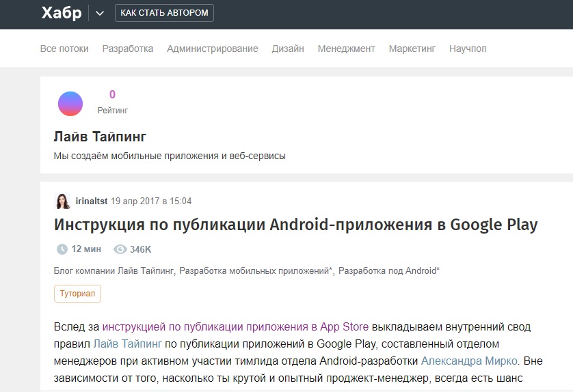Screen dimensions: 573x392
Task: Open the Разработка мобильных приложений hub
Action: click(x=256, y=271)
